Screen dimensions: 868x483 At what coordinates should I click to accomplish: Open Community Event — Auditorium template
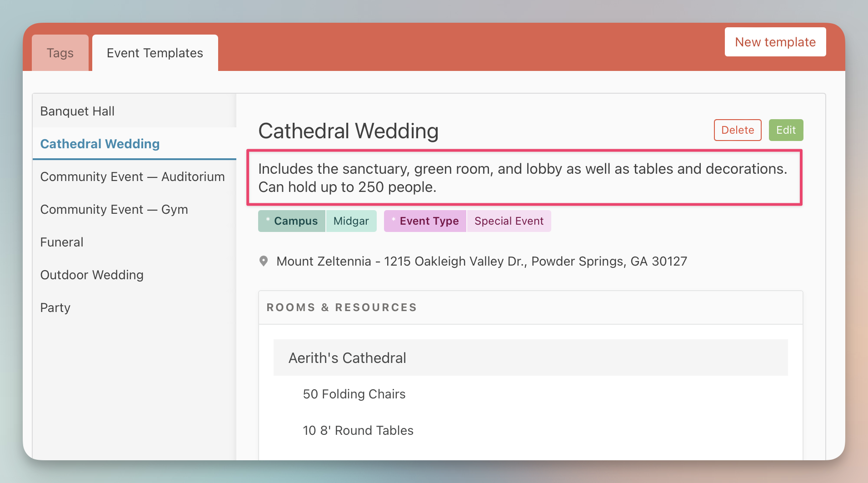click(x=132, y=176)
